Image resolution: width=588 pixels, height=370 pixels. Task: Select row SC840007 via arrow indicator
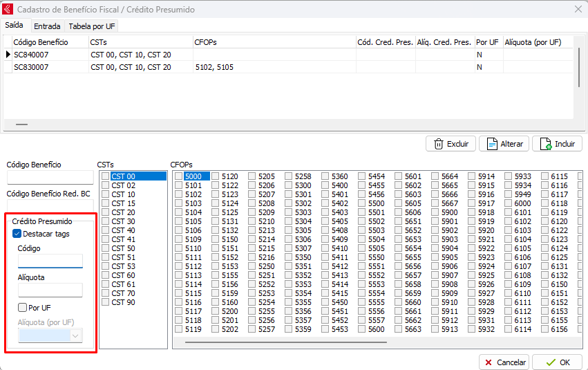(x=8, y=55)
